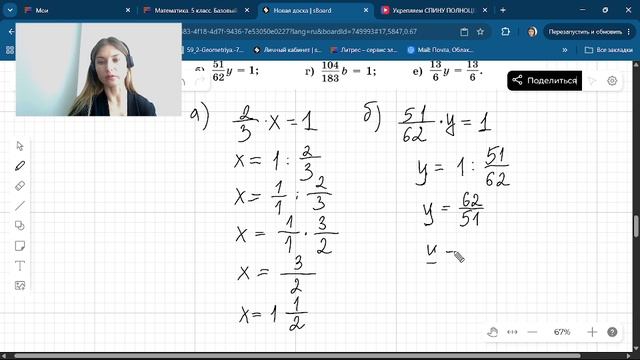This screenshot has width=640, height=360.
Task: Open the Литрес bookmark
Action: pyautogui.click(x=364, y=50)
